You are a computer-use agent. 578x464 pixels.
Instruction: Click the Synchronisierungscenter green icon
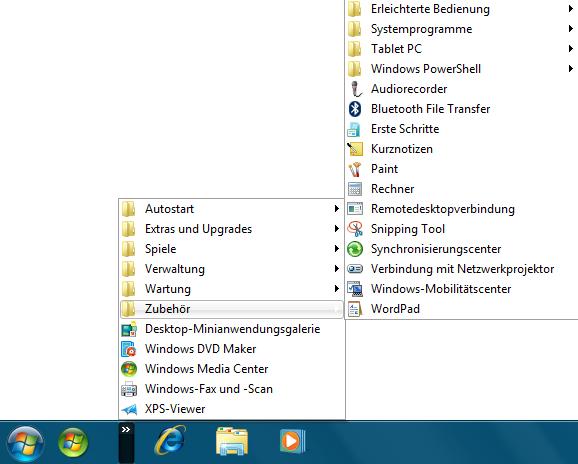click(355, 249)
